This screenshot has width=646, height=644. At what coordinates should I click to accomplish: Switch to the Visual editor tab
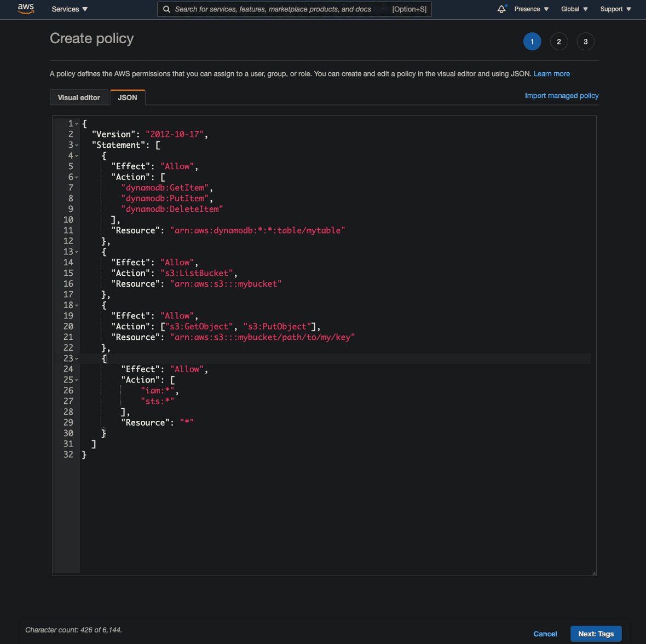coord(79,97)
